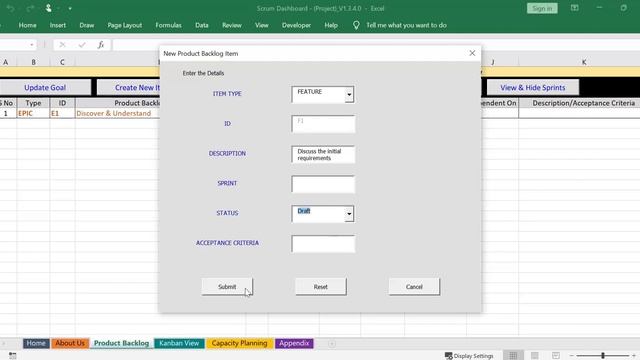Click the New sheet plus icon
Viewport: 640px width, 360px height.
click(x=331, y=344)
